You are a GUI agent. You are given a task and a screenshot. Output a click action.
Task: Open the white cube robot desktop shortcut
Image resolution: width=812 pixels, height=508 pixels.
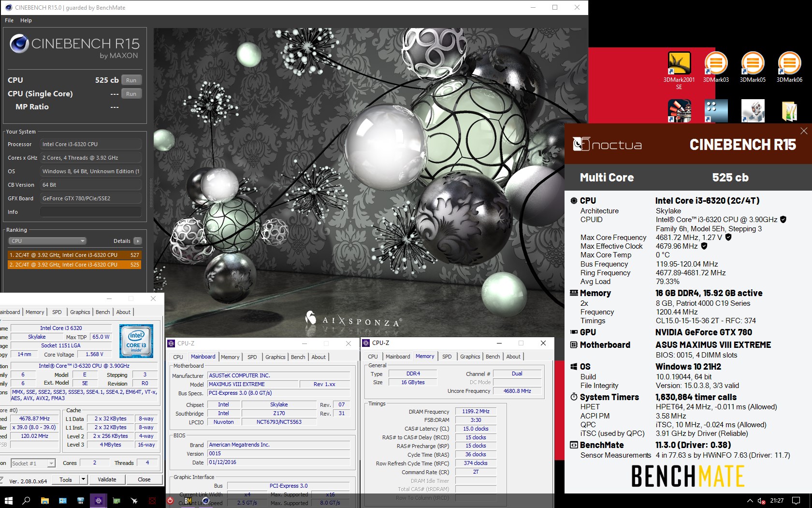tap(753, 111)
